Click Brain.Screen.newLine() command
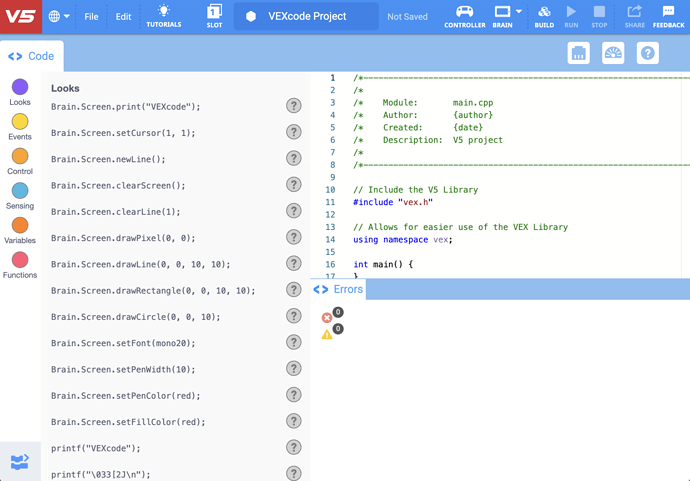 pos(108,159)
